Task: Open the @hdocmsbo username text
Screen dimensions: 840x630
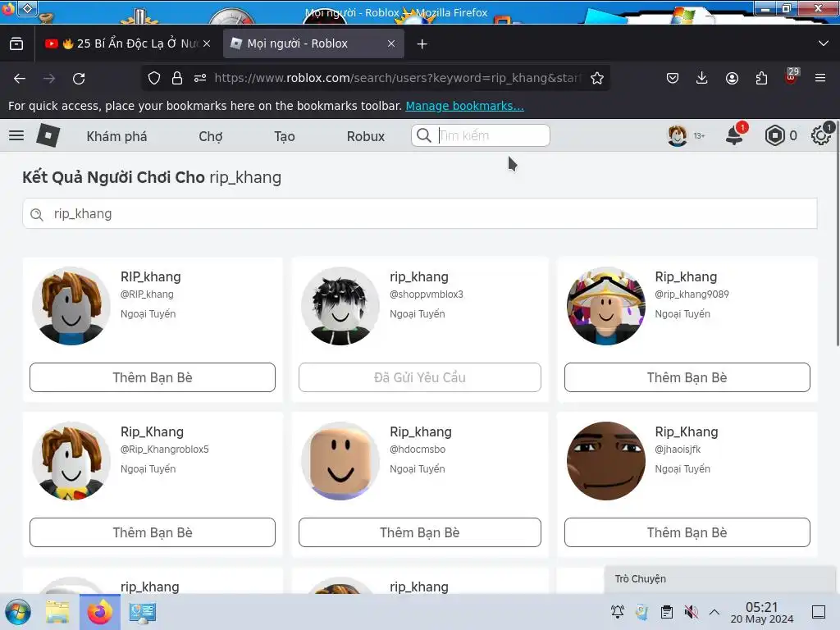Action: pos(418,450)
